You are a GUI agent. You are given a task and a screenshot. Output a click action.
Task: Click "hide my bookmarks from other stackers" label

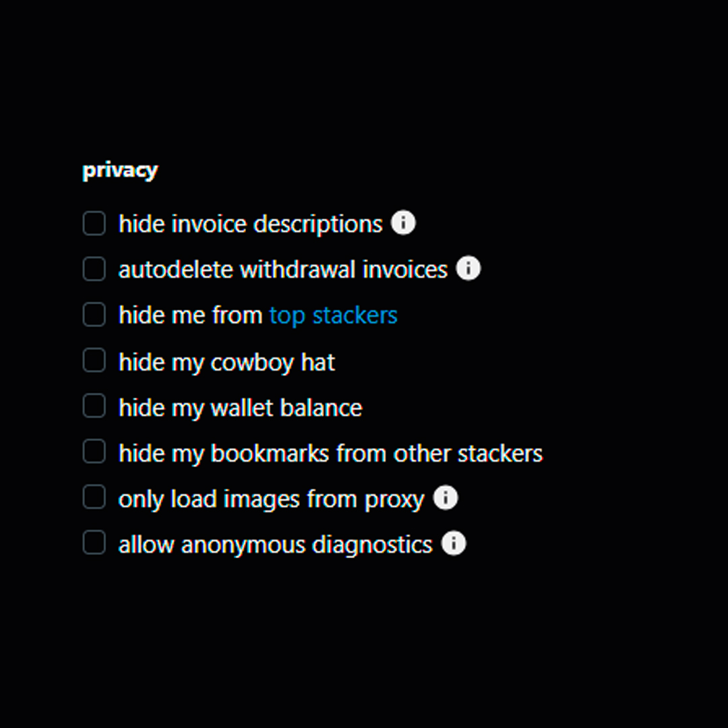click(330, 454)
